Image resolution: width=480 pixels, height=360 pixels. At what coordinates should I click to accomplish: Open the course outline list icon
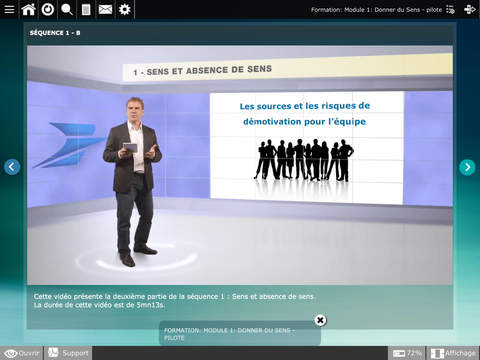pos(450,10)
